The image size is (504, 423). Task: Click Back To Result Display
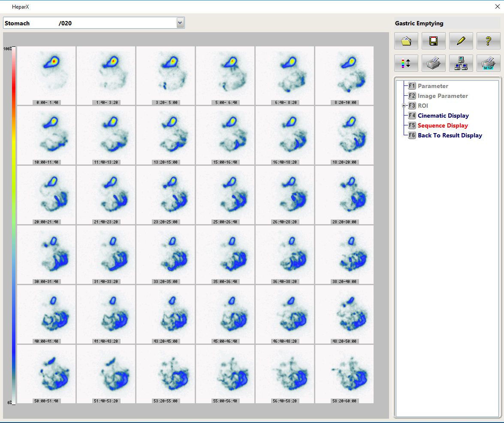click(x=450, y=135)
